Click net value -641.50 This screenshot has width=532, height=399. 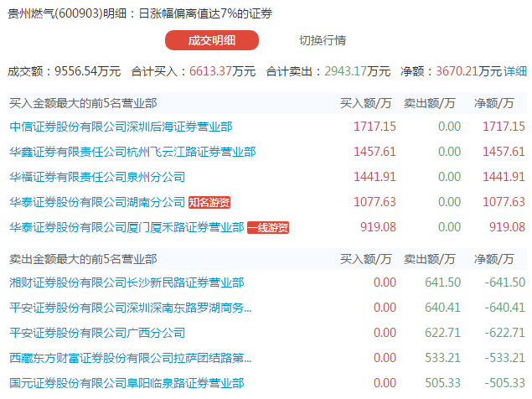(x=505, y=282)
